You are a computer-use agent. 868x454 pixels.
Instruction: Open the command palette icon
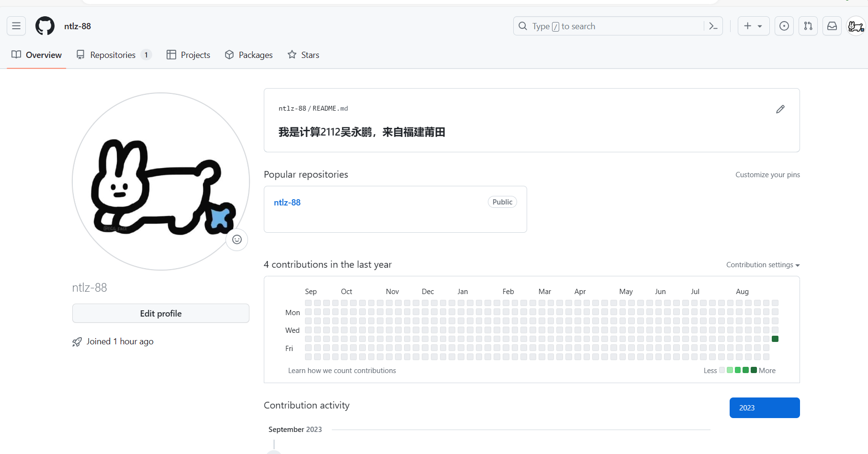click(713, 26)
